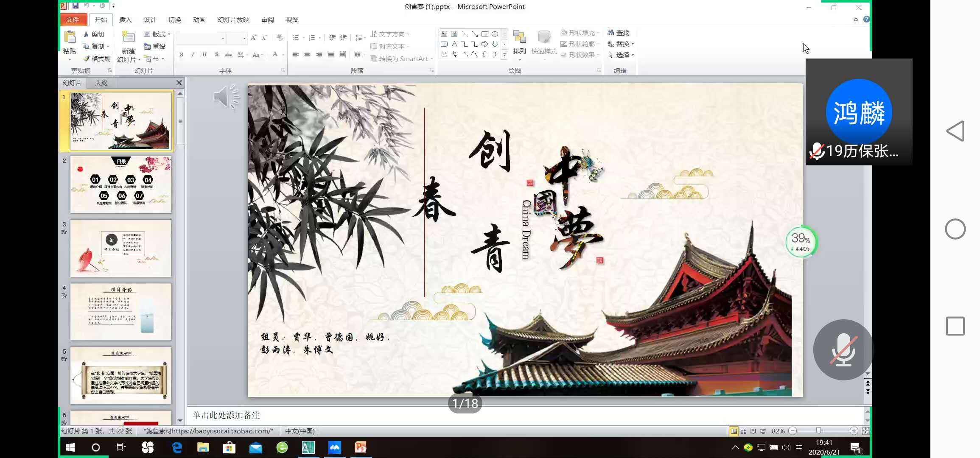The image size is (980, 458).
Task: Unmute the large microphone button
Action: click(x=843, y=350)
